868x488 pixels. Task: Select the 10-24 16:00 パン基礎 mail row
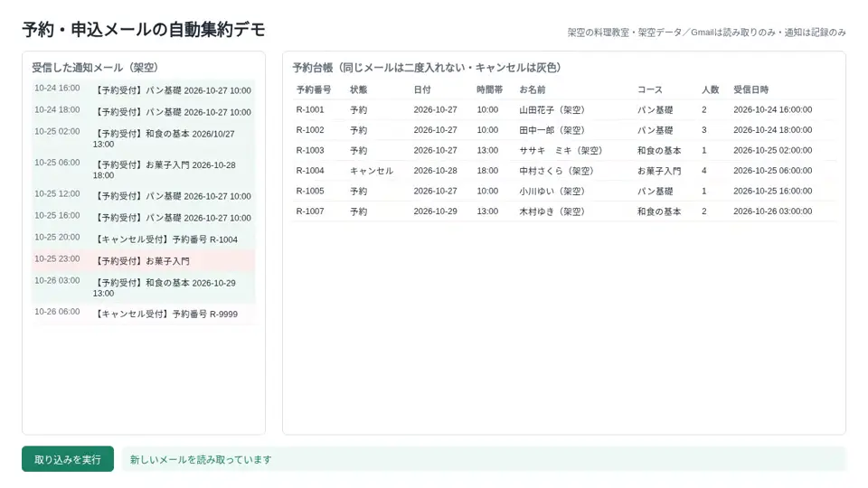click(x=144, y=89)
